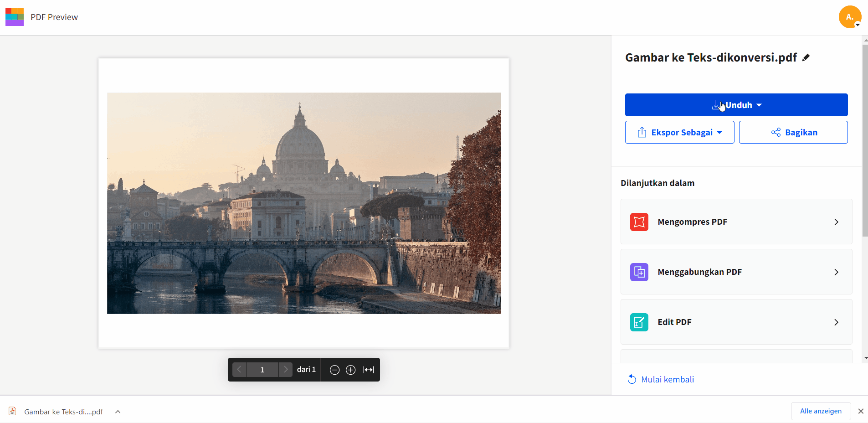Image resolution: width=868 pixels, height=423 pixels.
Task: Open the rename pencil icon next to filename
Action: 806,57
